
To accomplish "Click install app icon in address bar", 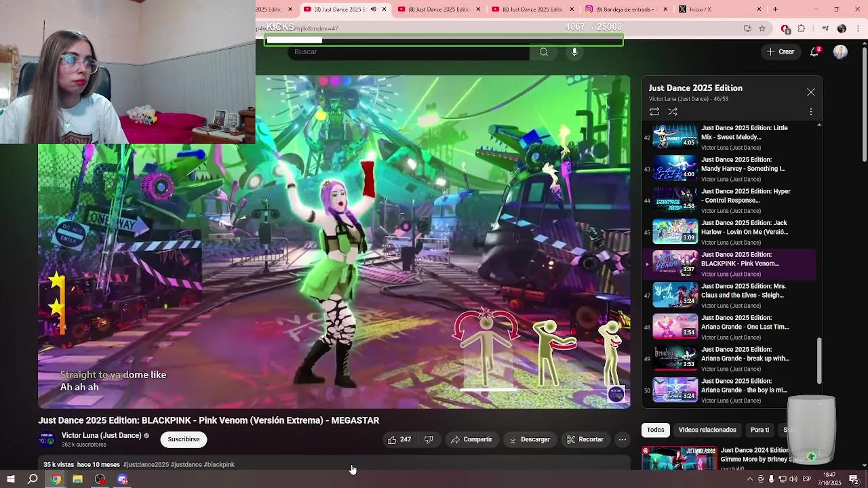I will [x=747, y=28].
